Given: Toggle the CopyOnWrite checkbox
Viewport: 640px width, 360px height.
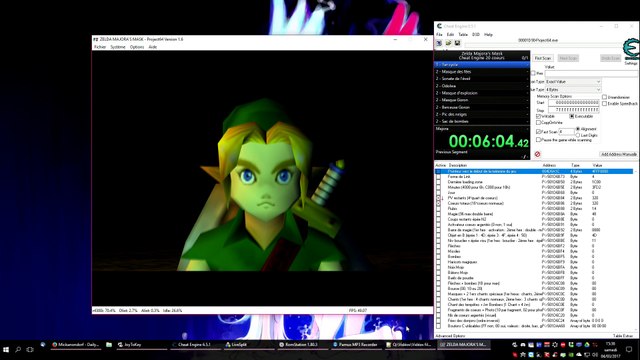Looking at the screenshot, I should 538,122.
